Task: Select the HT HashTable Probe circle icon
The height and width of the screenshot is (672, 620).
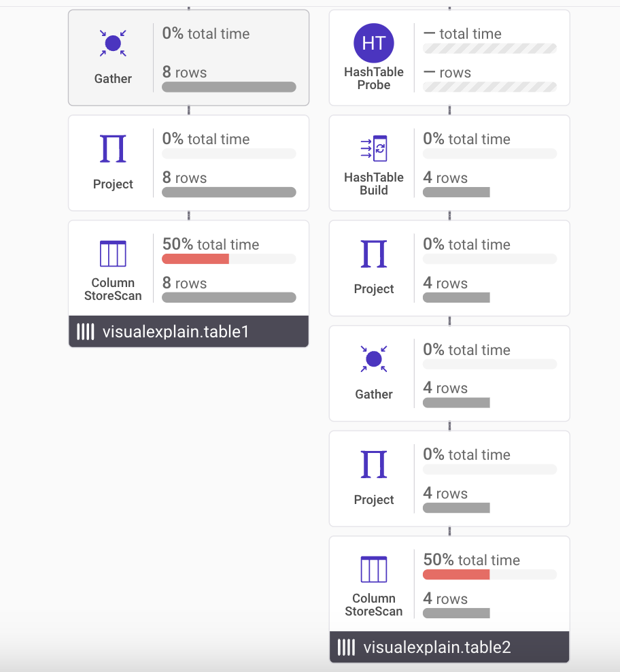Action: coord(374,44)
